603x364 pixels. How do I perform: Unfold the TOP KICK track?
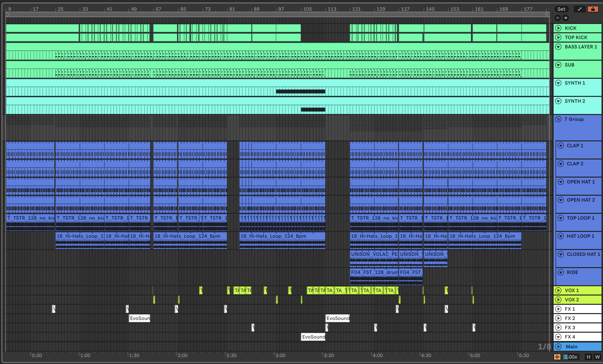(558, 37)
